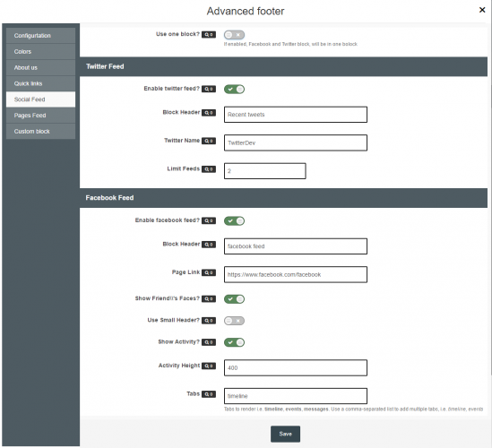This screenshot has width=492, height=448.
Task: Switch to the Colors tab
Action: [40, 51]
